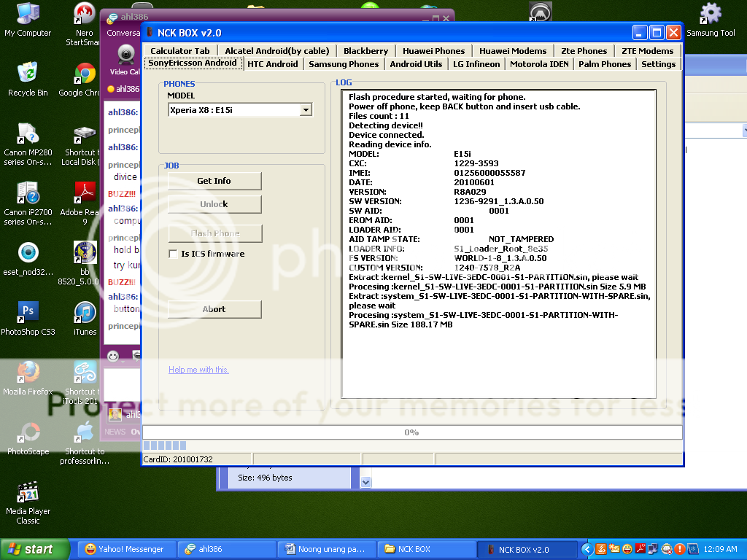This screenshot has height=560, width=747.
Task: Open the My Computer desktop icon
Action: (28, 15)
